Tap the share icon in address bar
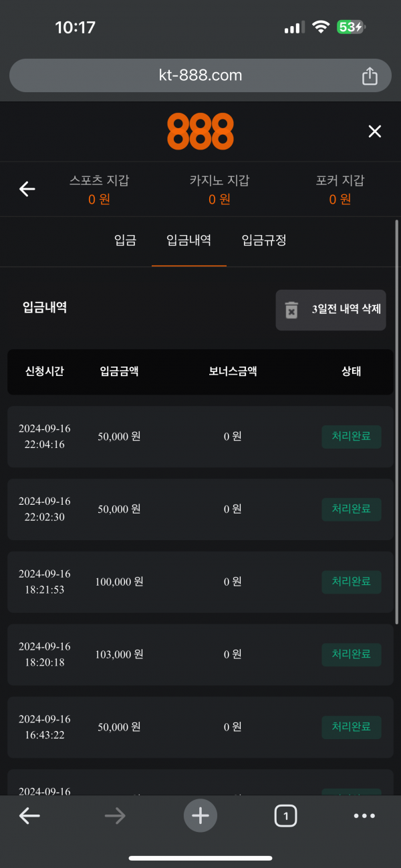The width and height of the screenshot is (401, 868). [370, 76]
